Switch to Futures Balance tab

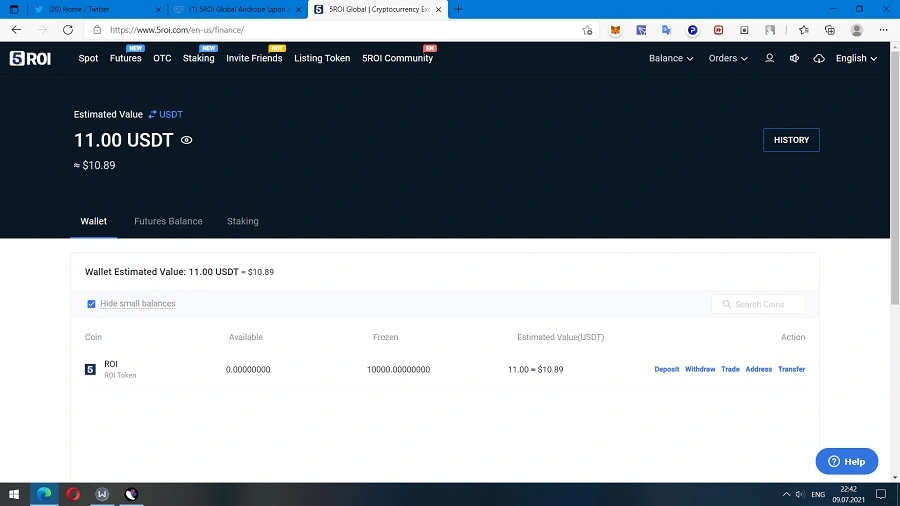pyautogui.click(x=168, y=221)
